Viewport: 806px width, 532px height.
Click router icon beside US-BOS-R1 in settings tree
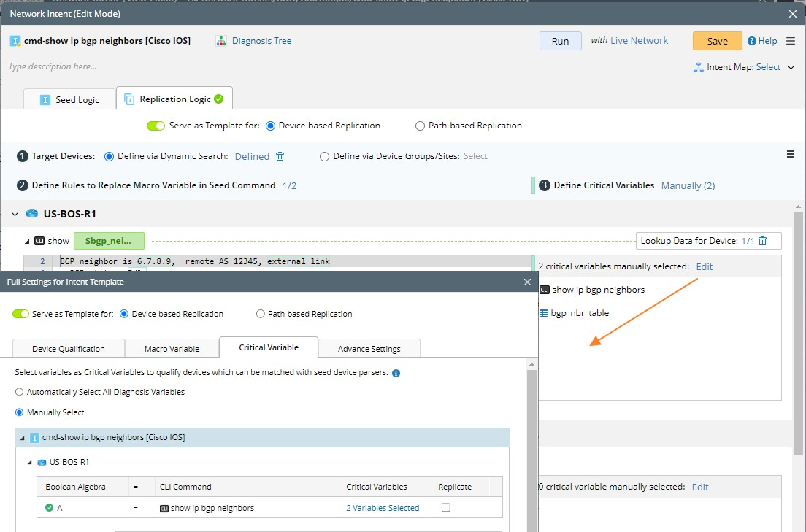(x=42, y=463)
